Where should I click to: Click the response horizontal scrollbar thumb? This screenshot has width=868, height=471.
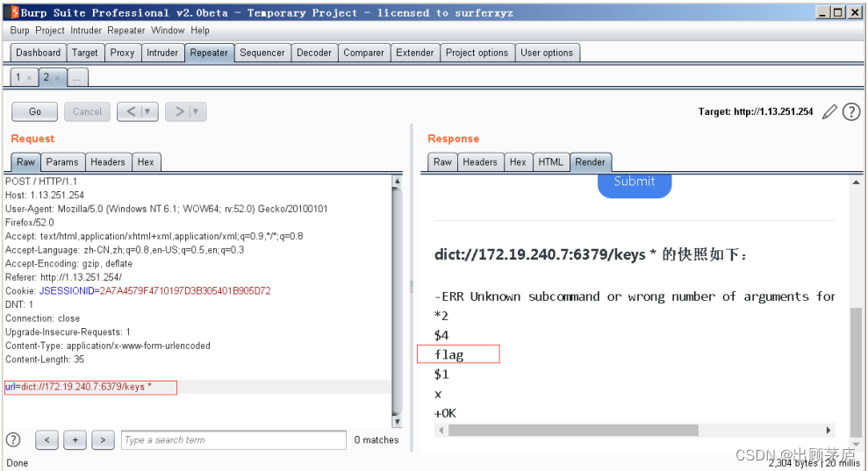[x=573, y=430]
